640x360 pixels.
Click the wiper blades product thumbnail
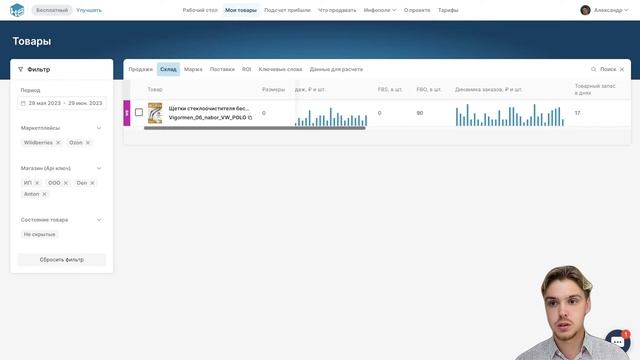tap(155, 113)
